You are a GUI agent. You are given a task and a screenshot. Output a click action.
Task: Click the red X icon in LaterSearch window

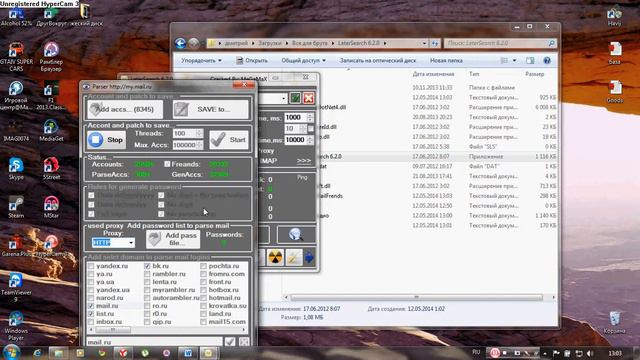(309, 98)
